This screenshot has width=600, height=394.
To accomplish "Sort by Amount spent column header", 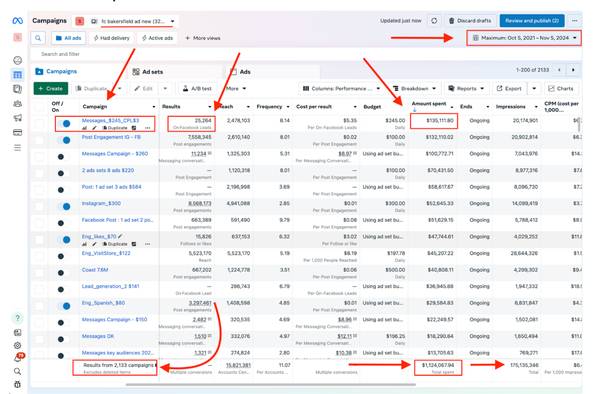I will coord(429,104).
